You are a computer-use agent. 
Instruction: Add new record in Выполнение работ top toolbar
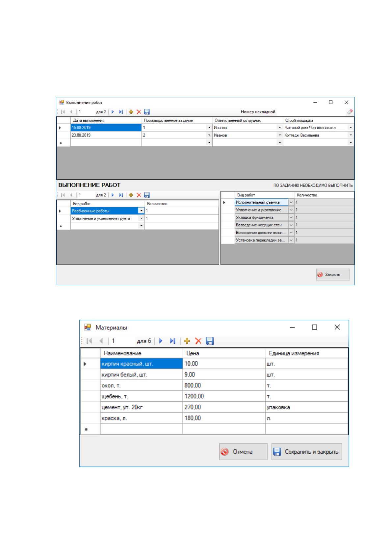click(131, 112)
